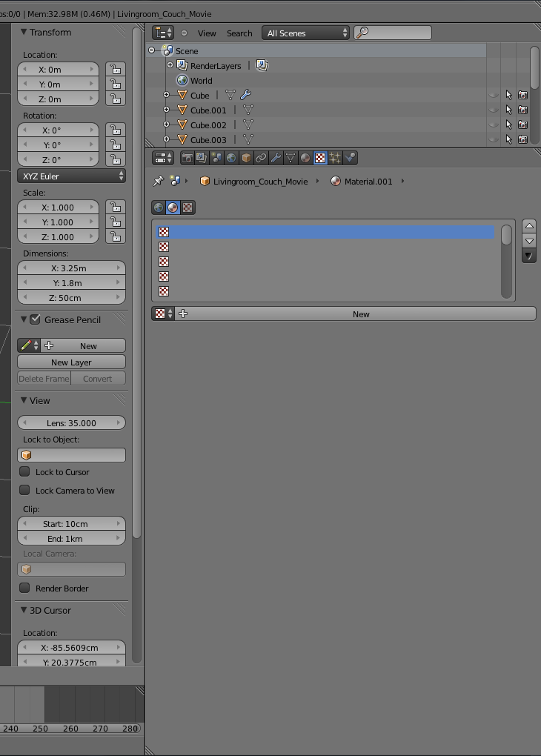The image size is (541, 756).
Task: Collapse the Scene tree node
Action: tap(151, 50)
